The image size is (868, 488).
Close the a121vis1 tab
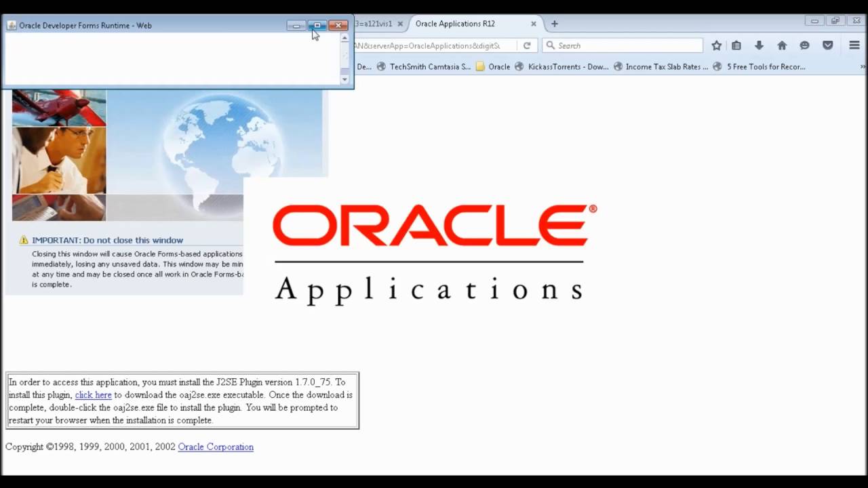tap(400, 24)
